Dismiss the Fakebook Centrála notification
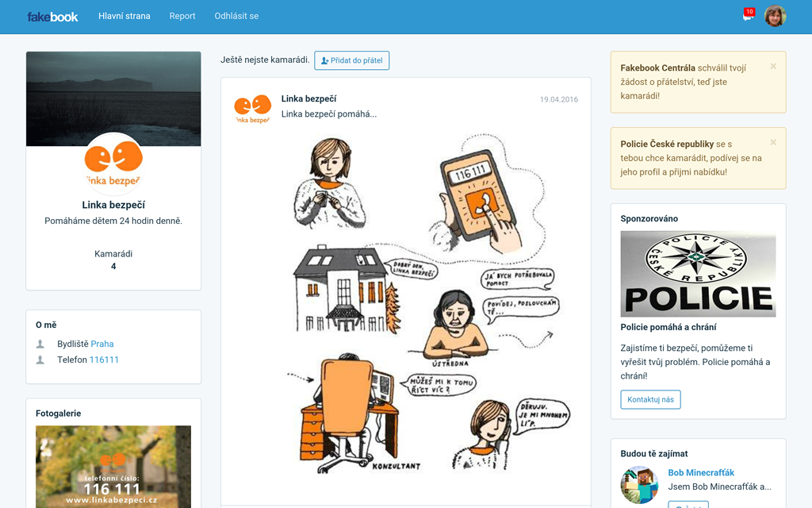 click(773, 66)
